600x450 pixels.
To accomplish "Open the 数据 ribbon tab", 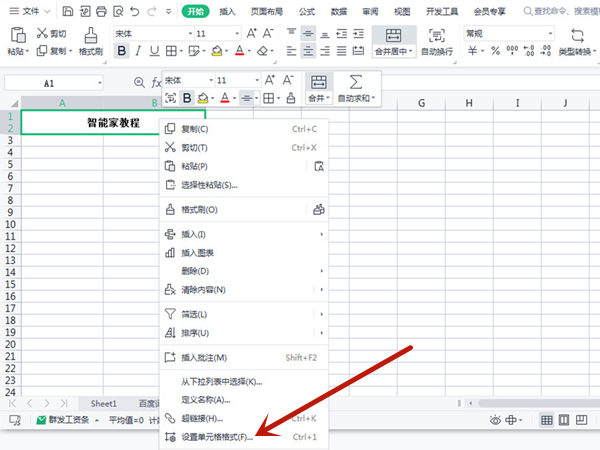I will click(x=339, y=11).
